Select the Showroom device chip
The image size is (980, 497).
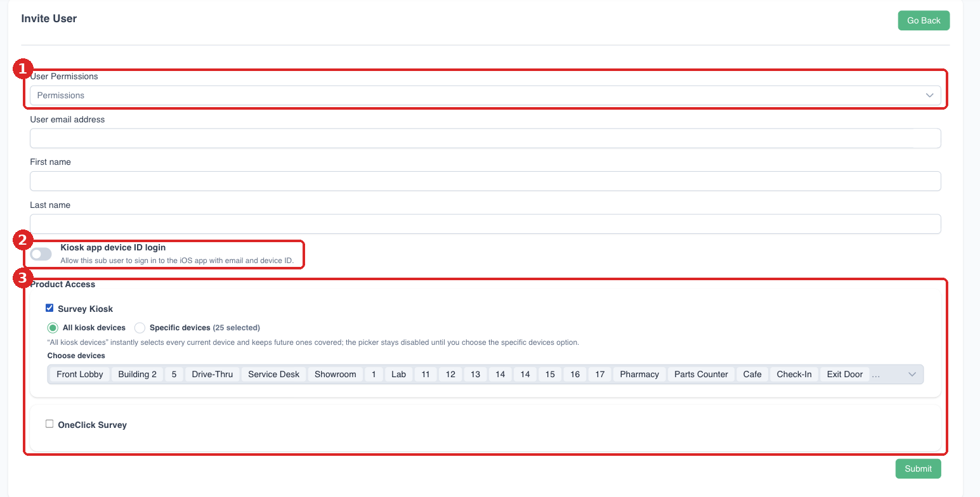(336, 375)
